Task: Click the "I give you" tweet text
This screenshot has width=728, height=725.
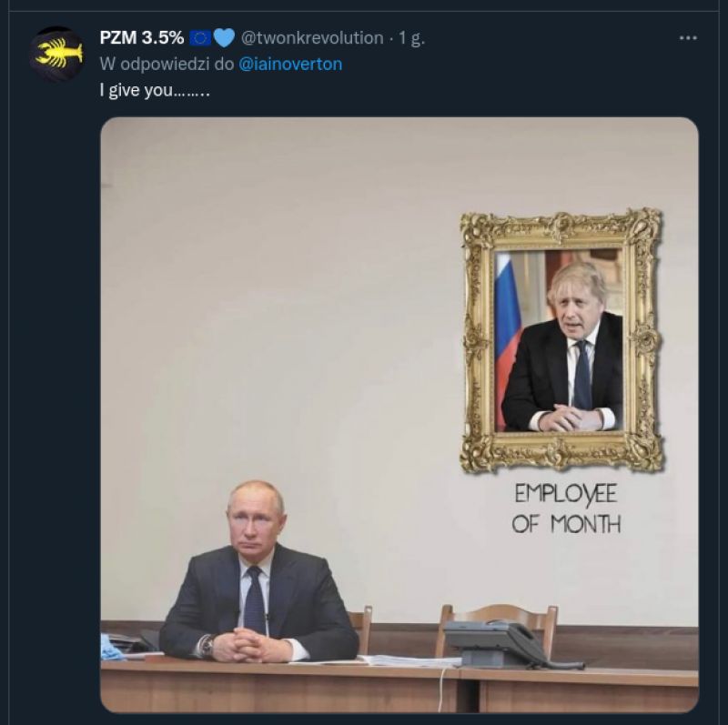Action: tap(155, 90)
